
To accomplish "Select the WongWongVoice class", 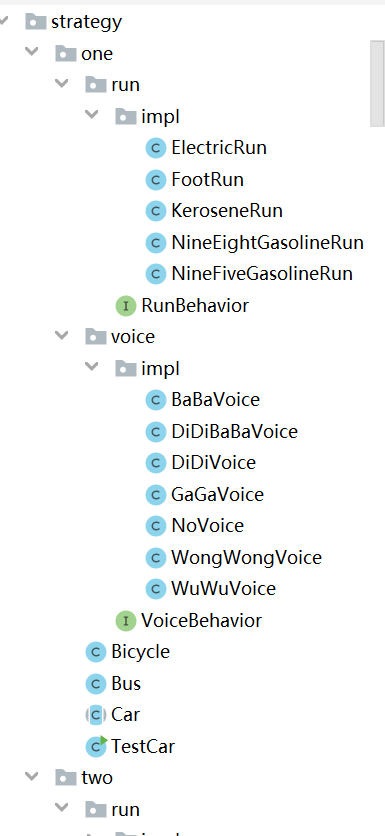I will coord(246,558).
